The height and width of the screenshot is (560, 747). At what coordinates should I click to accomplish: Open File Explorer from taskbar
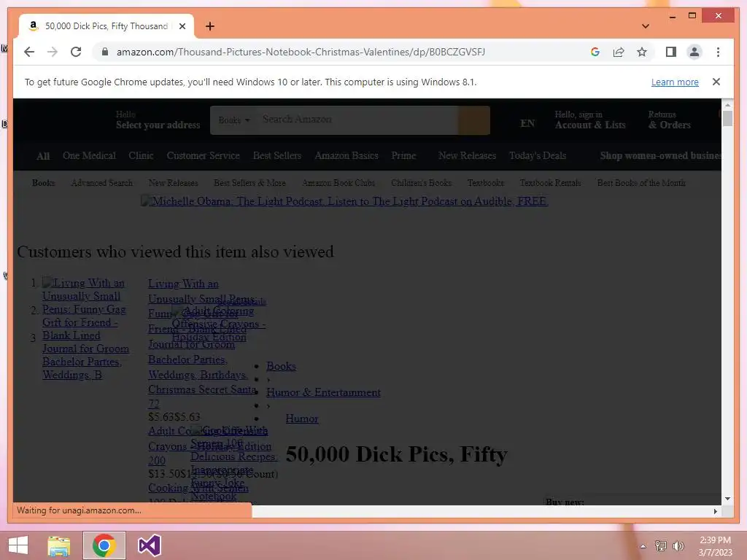[59, 545]
